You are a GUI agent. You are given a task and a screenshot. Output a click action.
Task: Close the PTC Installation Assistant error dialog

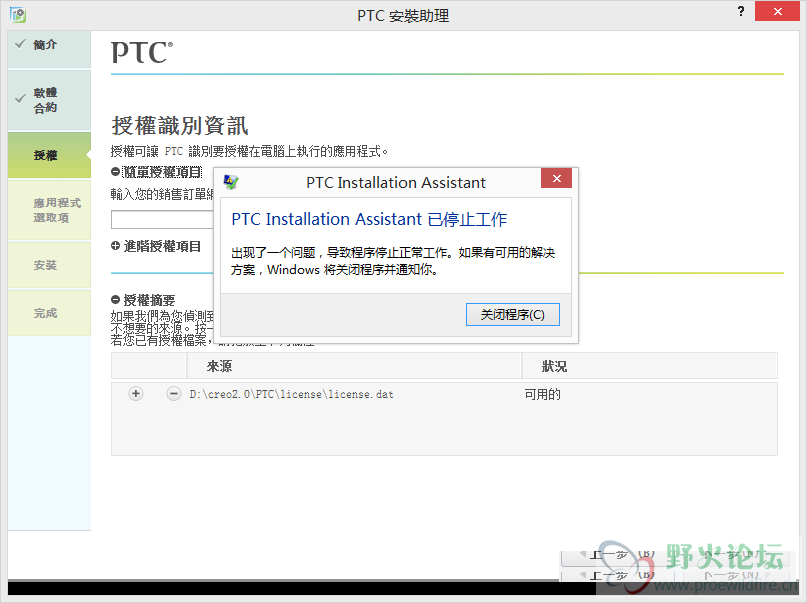click(556, 179)
